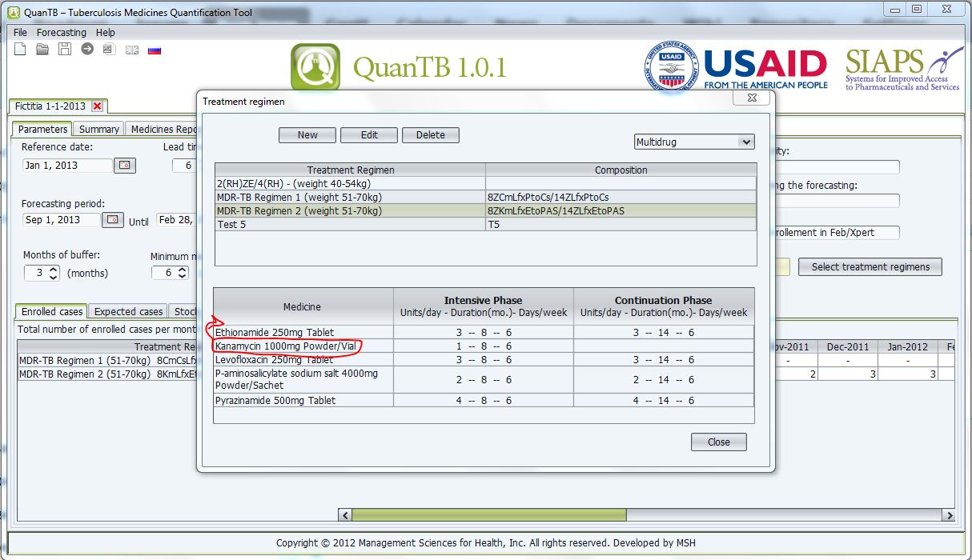
Task: Click the Forecasting period start date field
Action: click(x=62, y=220)
